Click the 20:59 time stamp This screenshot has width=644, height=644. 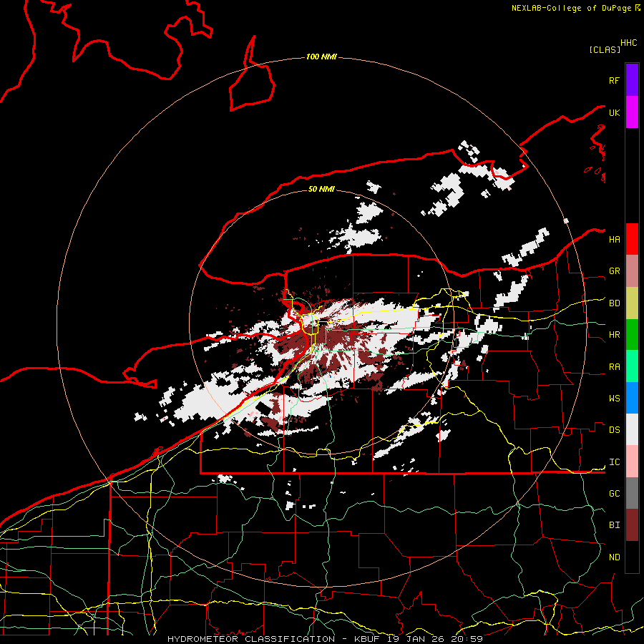coord(466,639)
